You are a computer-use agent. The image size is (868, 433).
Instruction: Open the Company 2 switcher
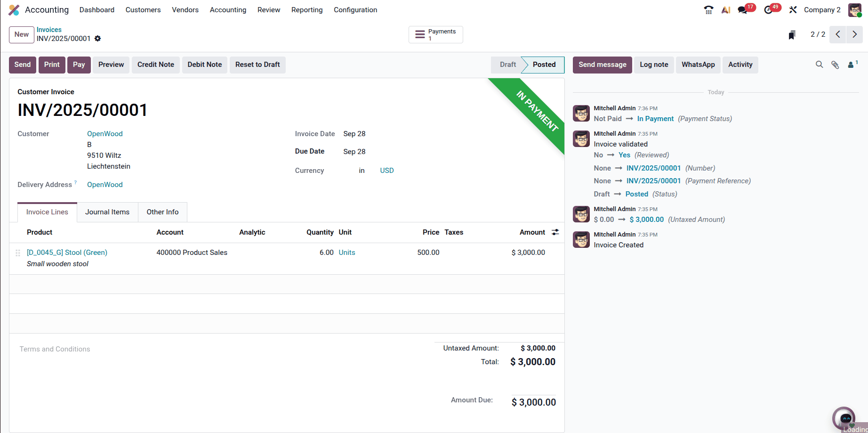822,10
